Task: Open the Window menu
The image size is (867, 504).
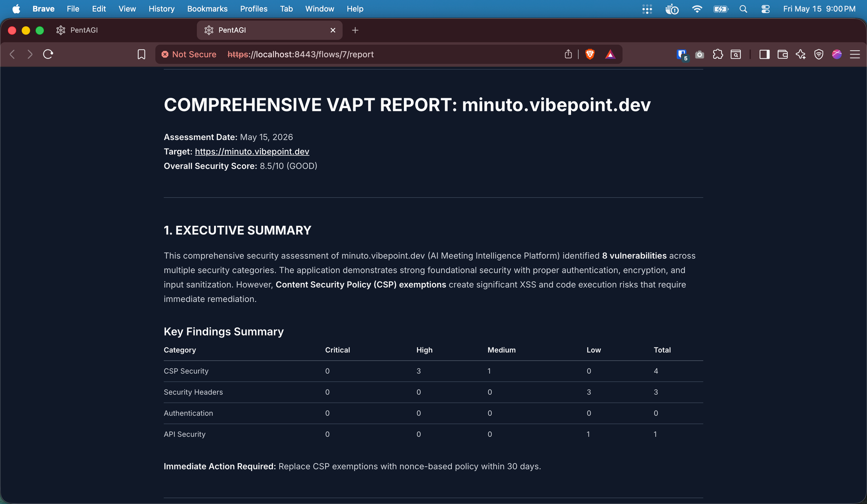Action: (319, 9)
